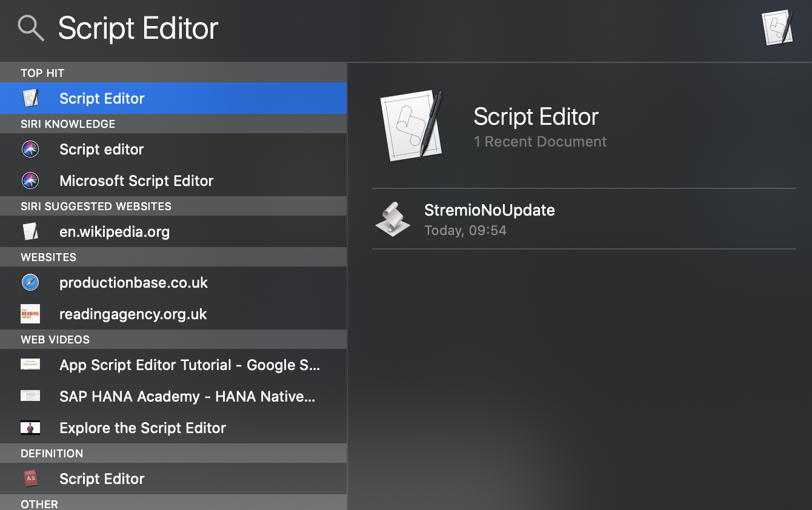This screenshot has width=812, height=510.
Task: Open the productionbase.co.uk website result
Action: pos(173,282)
